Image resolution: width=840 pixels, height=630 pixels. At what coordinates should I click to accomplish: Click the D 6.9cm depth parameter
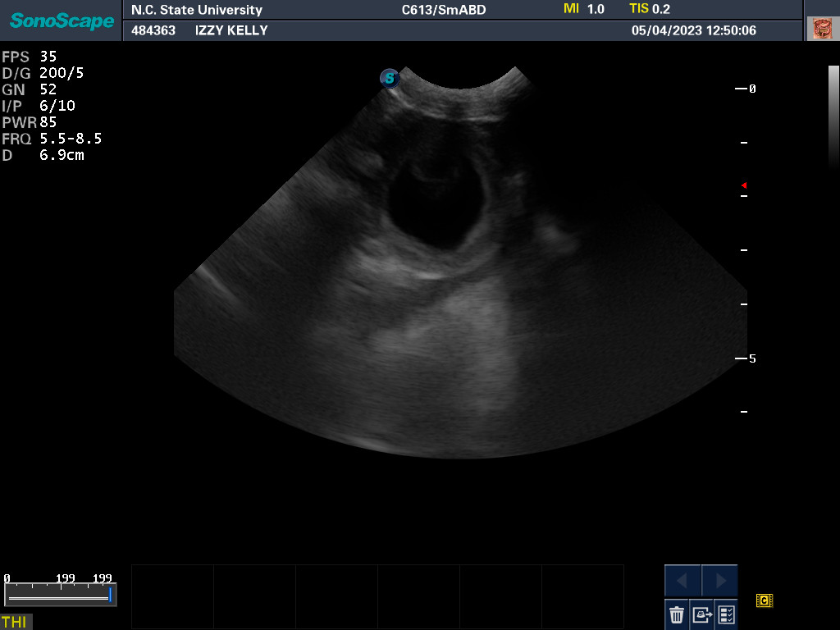(x=43, y=155)
